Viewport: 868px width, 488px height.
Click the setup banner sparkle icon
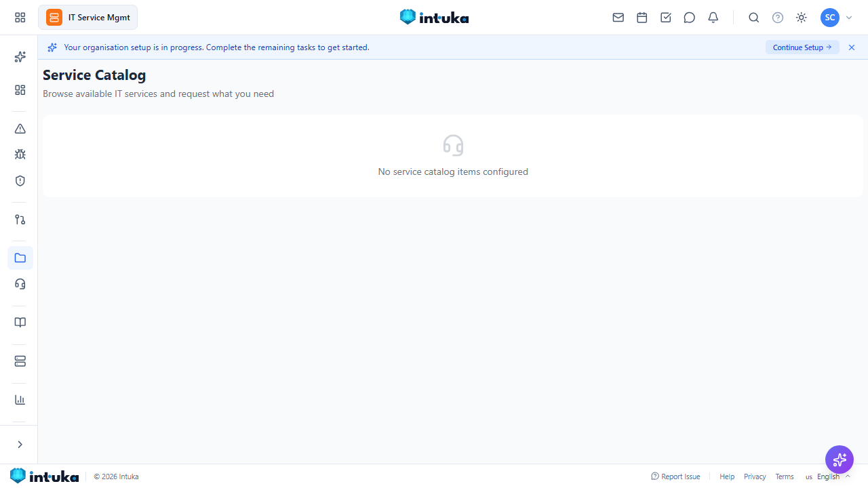tap(52, 47)
